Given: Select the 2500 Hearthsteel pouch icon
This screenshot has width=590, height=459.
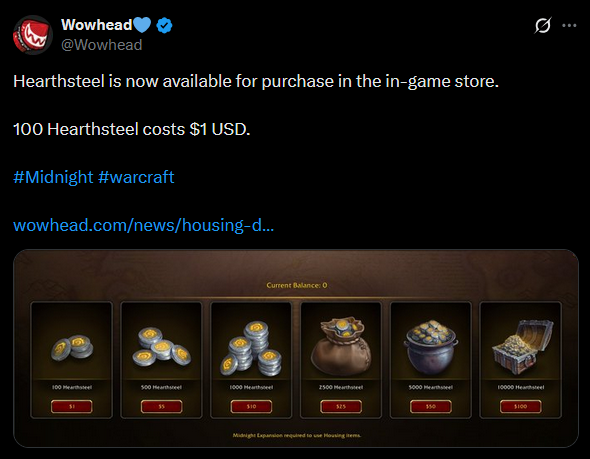Looking at the screenshot, I should tap(341, 347).
